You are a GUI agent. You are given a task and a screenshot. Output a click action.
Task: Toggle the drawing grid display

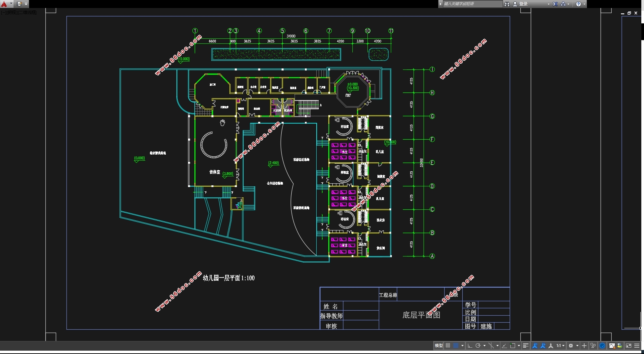tap(448, 346)
